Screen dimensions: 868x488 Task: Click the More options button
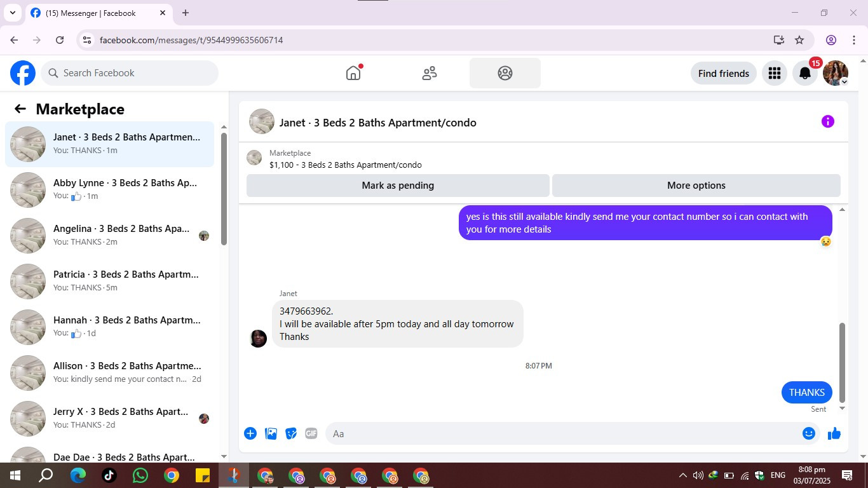696,186
